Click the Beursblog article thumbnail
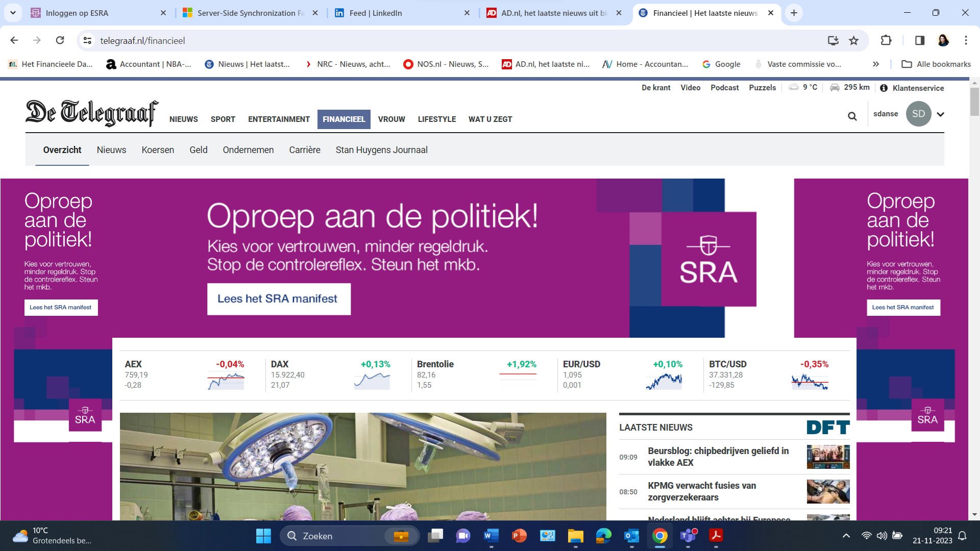The image size is (980, 551). pyautogui.click(x=828, y=457)
